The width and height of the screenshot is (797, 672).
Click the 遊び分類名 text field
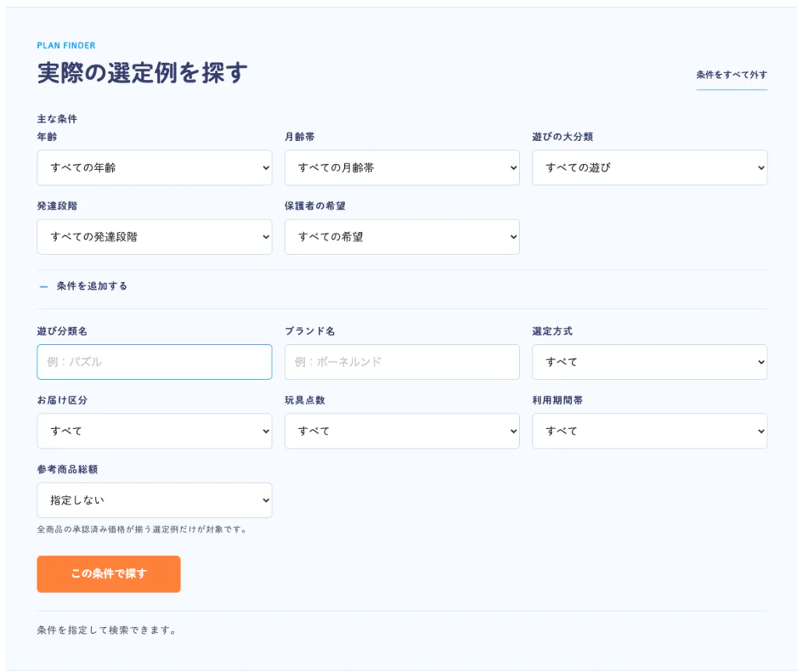155,361
